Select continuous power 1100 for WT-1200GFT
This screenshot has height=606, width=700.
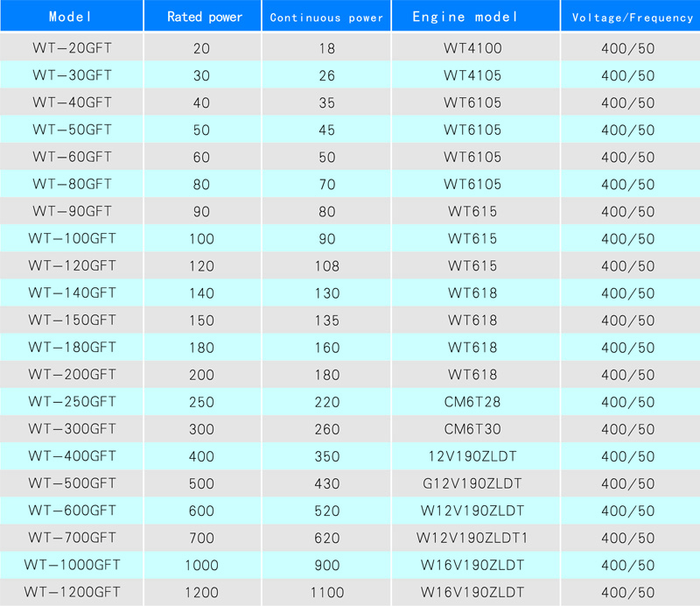click(326, 592)
